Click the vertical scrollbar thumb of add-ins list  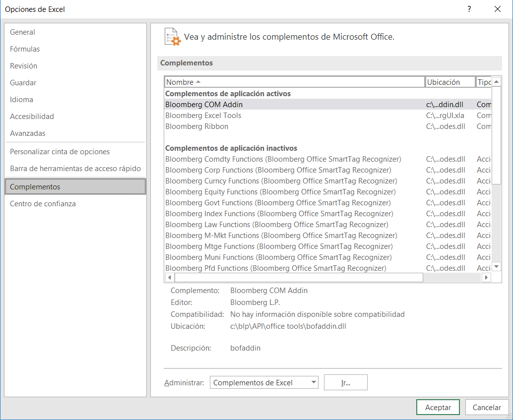(496, 135)
